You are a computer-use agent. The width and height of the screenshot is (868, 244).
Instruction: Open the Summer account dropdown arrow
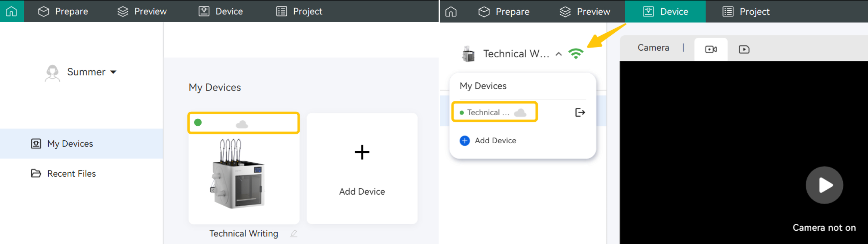114,72
